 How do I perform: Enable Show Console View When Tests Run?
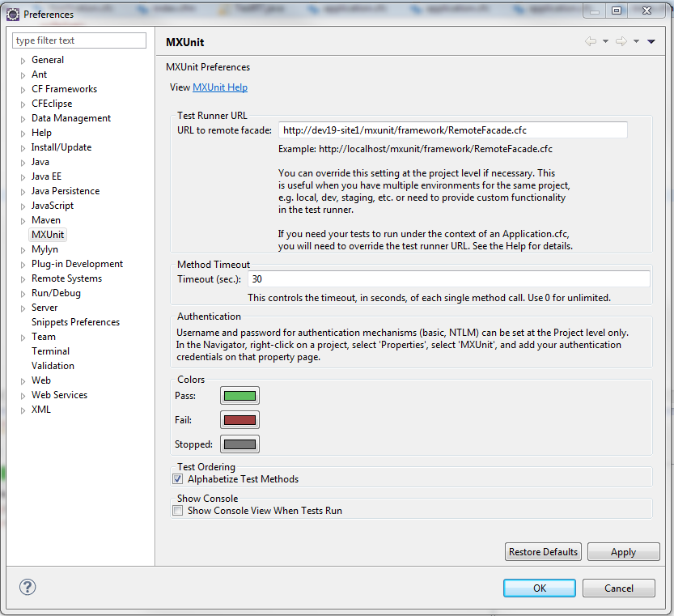177,511
